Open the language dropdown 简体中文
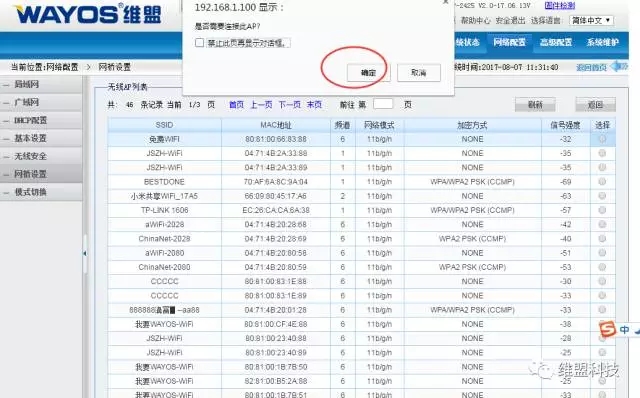The height and width of the screenshot is (398, 640). (591, 20)
